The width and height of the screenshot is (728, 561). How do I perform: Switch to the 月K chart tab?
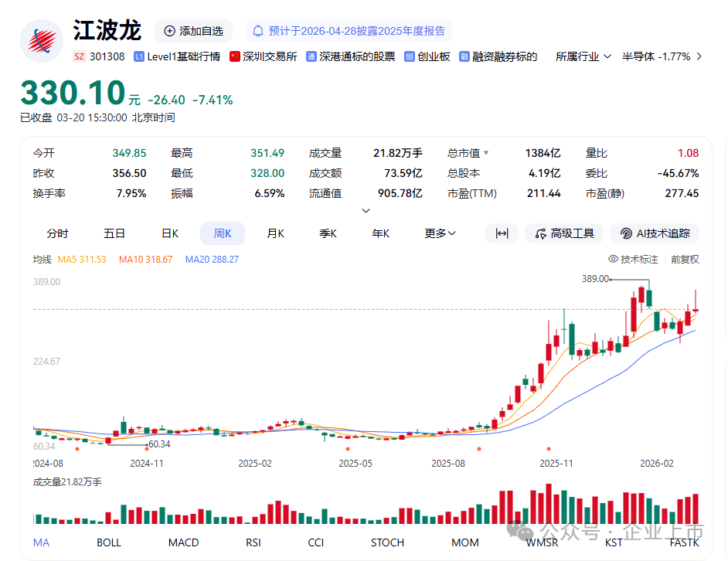[275, 233]
